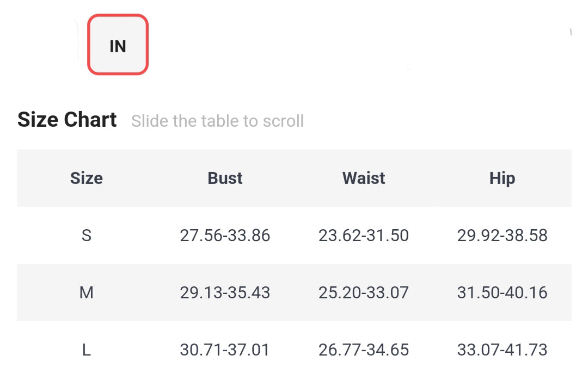
Task: Click the 'Slide the table to scroll' hint
Action: coord(217,121)
